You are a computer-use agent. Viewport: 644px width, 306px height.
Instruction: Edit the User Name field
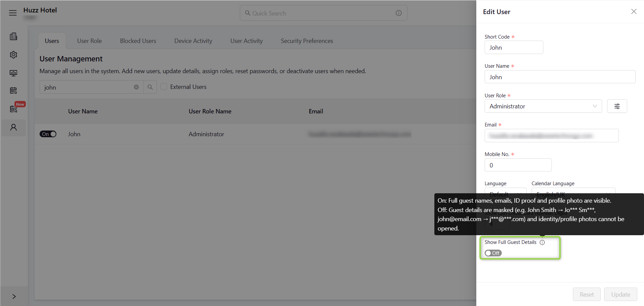coord(560,77)
